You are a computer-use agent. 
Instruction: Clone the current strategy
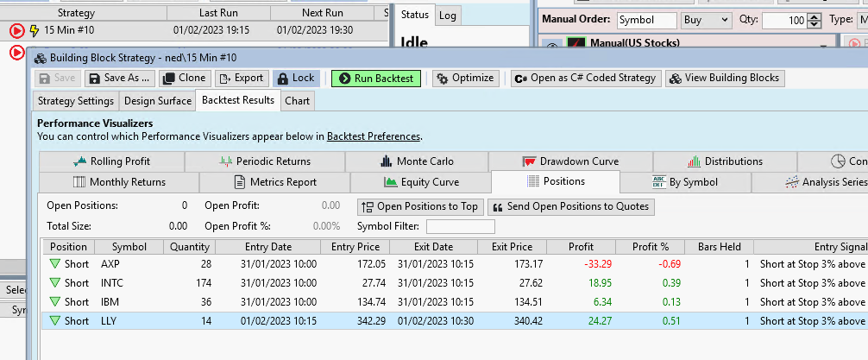(x=184, y=78)
